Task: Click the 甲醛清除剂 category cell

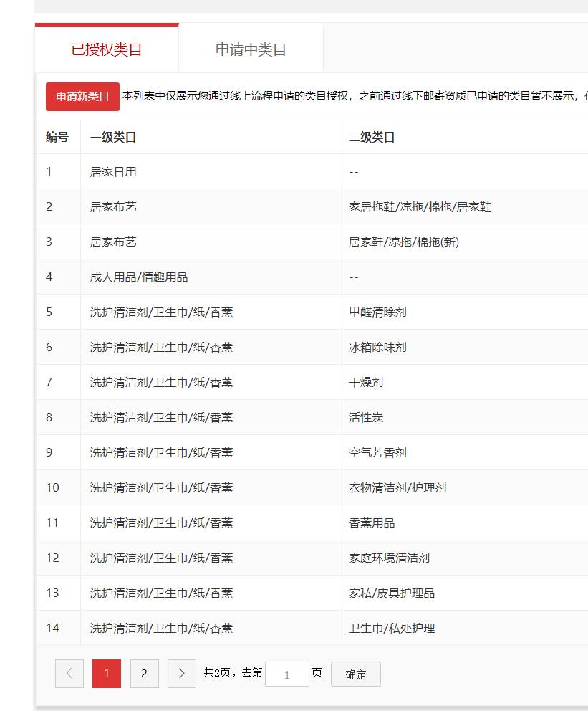Action: point(377,312)
